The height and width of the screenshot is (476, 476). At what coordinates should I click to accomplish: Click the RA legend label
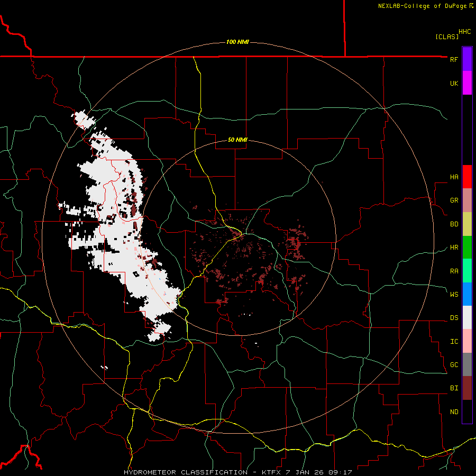454,271
